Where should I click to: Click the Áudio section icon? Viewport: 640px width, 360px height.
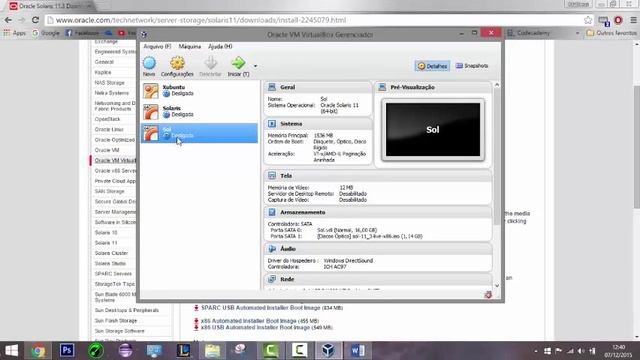tap(272, 249)
